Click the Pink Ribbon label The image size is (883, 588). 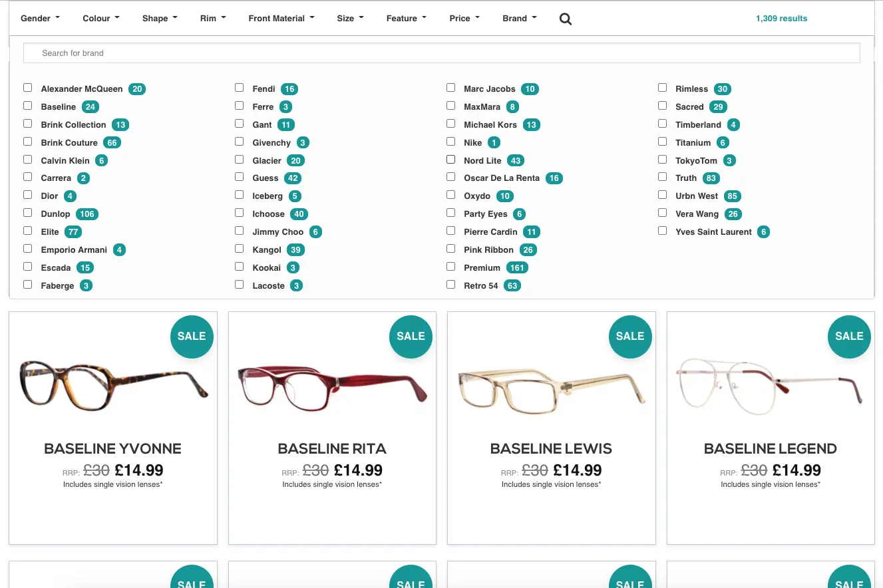point(489,250)
